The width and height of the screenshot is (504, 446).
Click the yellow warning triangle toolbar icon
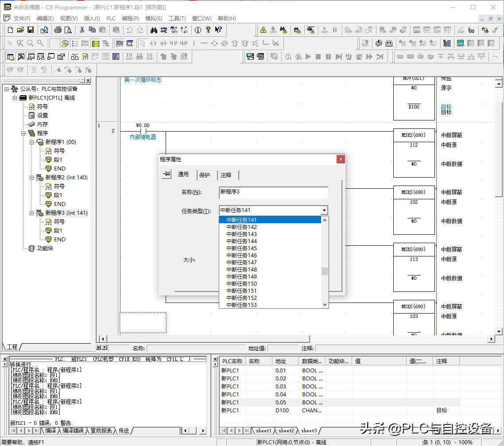coord(263,30)
